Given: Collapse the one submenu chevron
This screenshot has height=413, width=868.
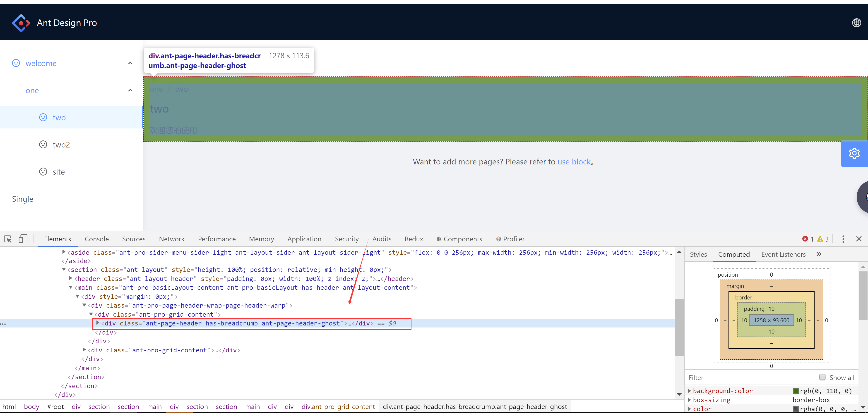Looking at the screenshot, I should (130, 90).
